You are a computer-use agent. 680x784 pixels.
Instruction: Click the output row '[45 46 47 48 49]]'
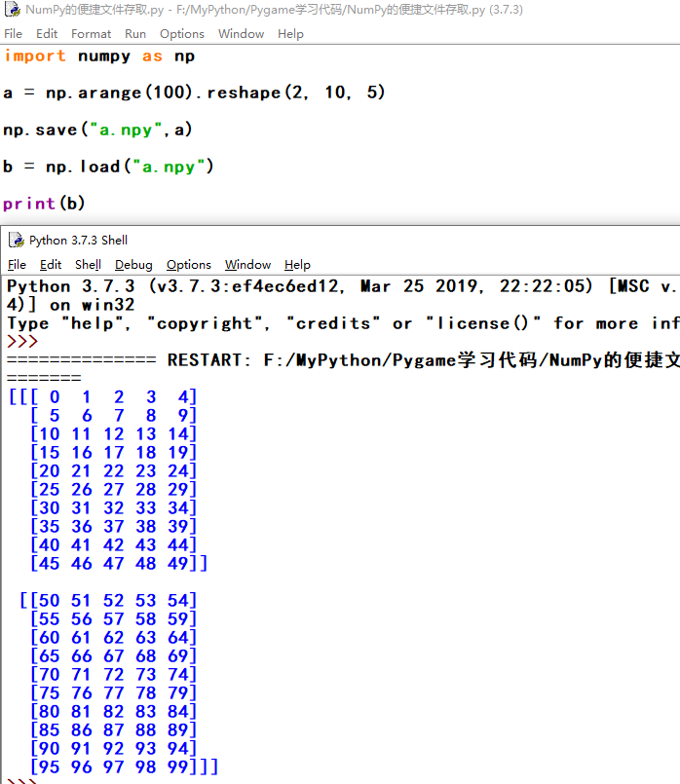point(119,564)
